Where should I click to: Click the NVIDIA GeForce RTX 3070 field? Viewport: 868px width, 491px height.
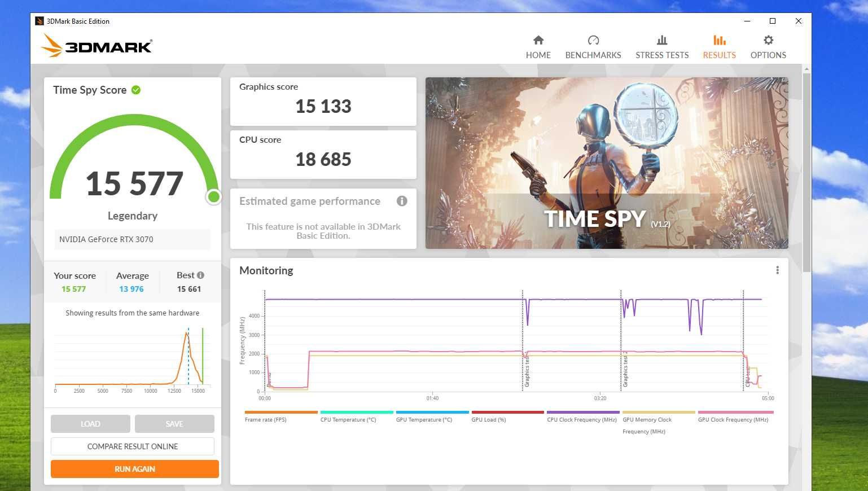coord(133,239)
